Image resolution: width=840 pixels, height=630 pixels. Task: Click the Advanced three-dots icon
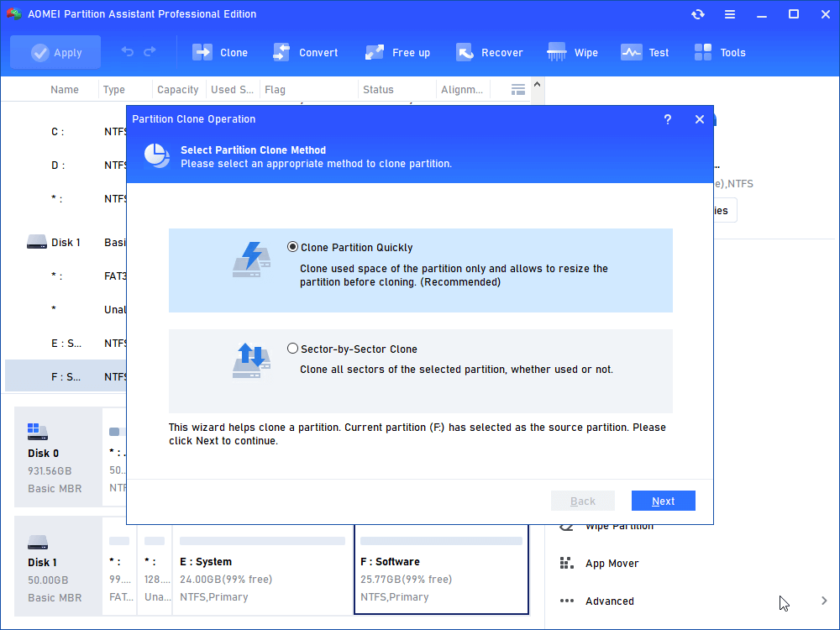click(566, 601)
